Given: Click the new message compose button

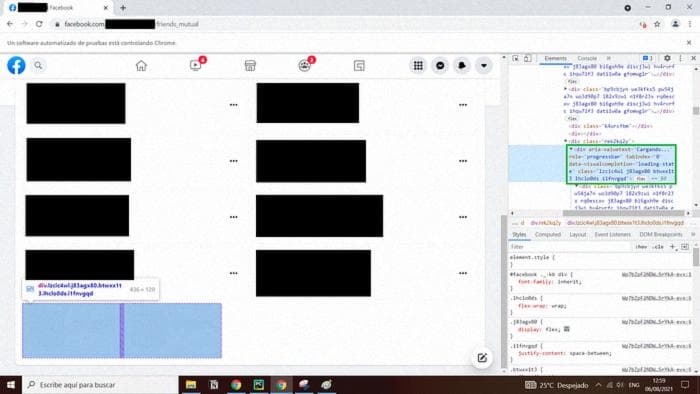Looking at the screenshot, I should point(482,358).
